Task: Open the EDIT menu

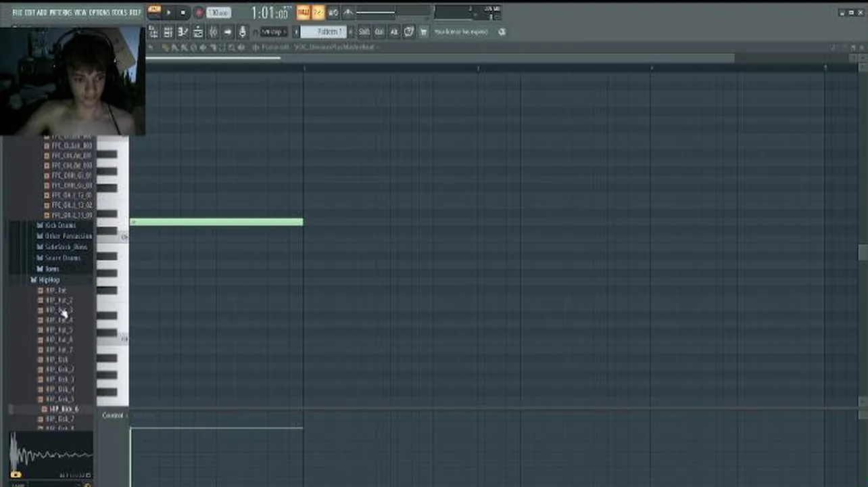Action: pos(30,12)
